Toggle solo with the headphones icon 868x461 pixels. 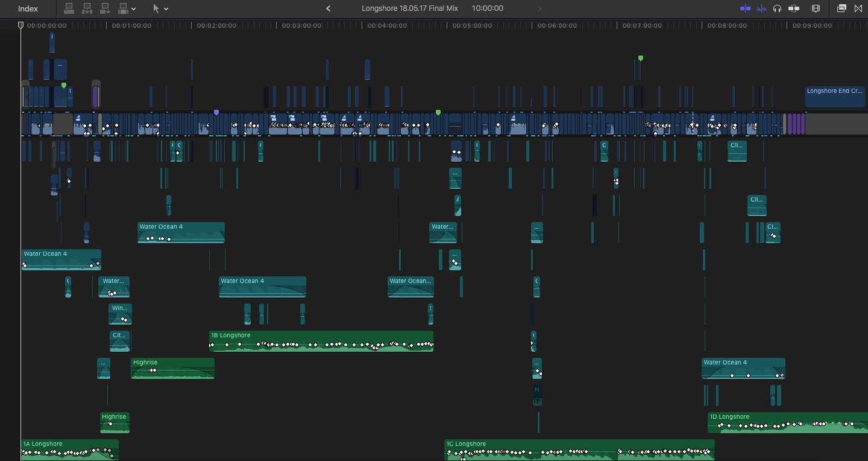(778, 8)
